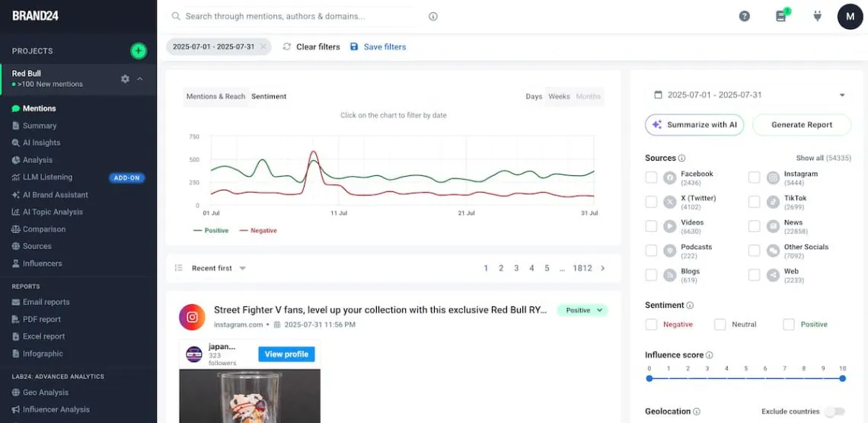The width and height of the screenshot is (868, 423).
Task: Click the integrations plug icon
Action: [818, 17]
